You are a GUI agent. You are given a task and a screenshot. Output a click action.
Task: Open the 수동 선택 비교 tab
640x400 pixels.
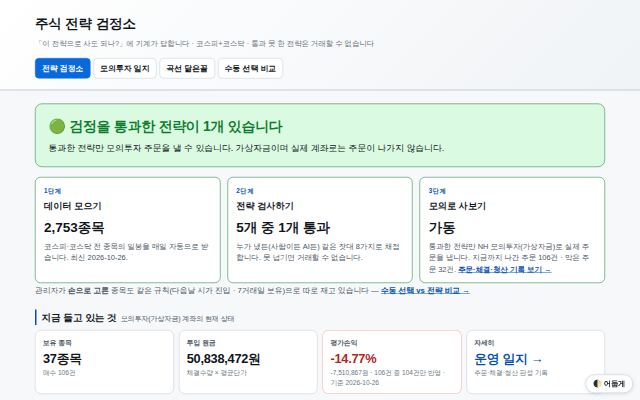coord(250,68)
